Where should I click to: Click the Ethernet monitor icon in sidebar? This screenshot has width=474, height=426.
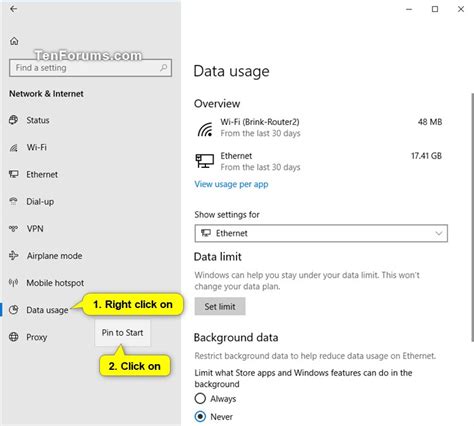click(x=14, y=174)
